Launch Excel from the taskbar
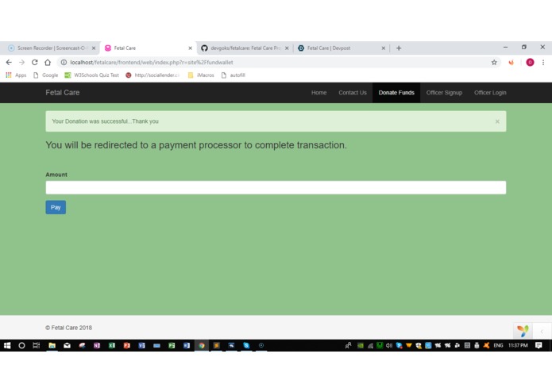The width and height of the screenshot is (552, 392). coord(112,345)
